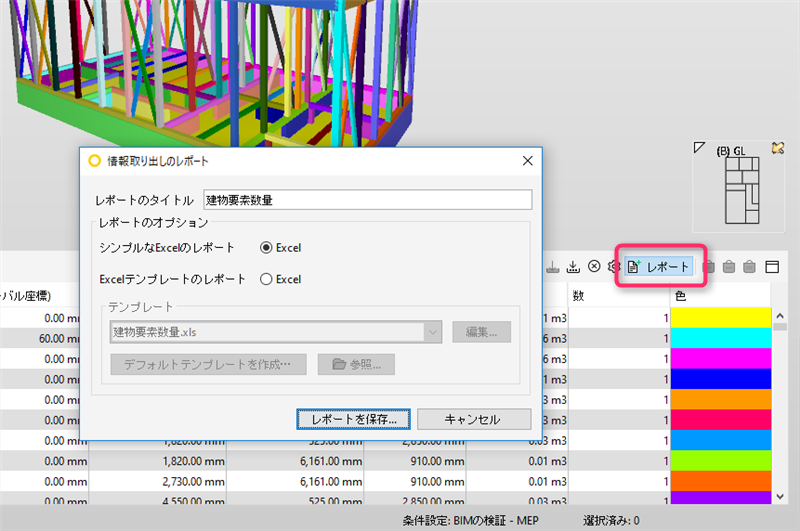The height and width of the screenshot is (531, 800).
Task: Click the yellow pin icon on floor plan
Action: 778,148
